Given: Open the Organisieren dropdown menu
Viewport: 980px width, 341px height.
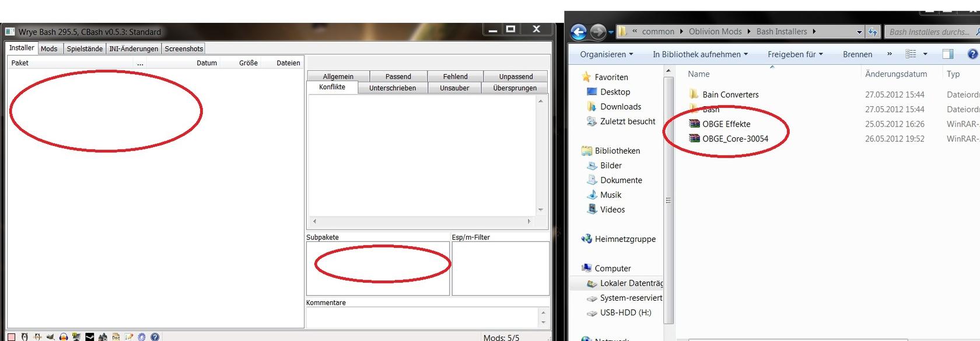Looking at the screenshot, I should pos(606,54).
